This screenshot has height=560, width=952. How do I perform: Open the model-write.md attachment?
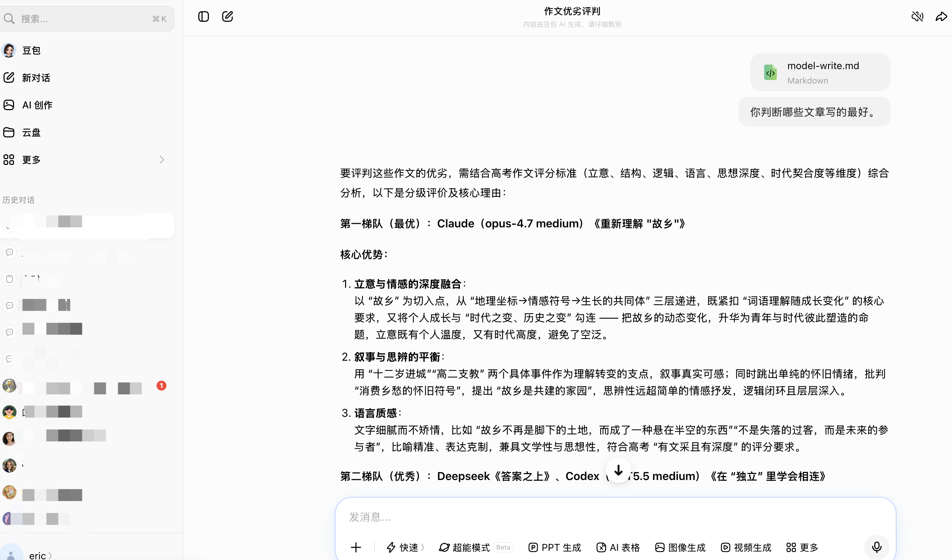[820, 72]
